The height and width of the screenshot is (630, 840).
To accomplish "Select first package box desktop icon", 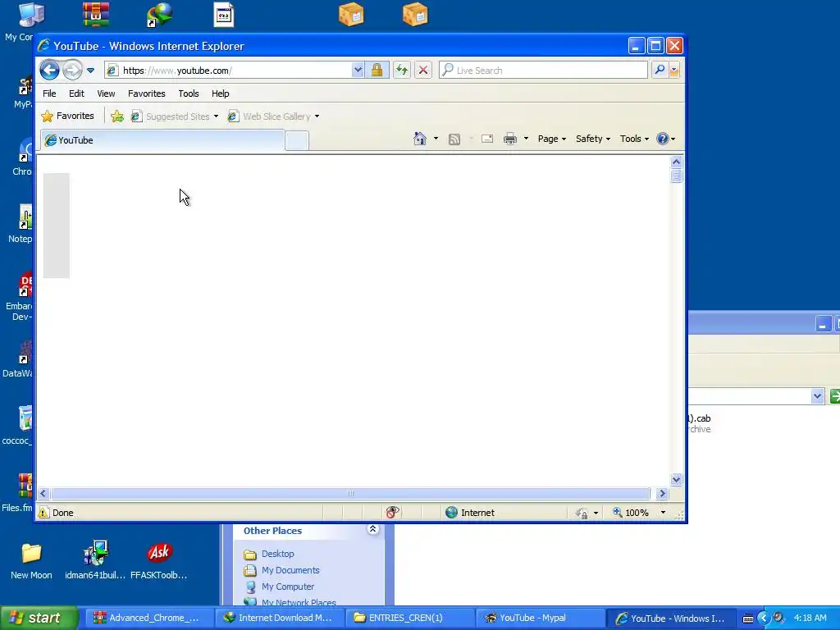I will (x=351, y=15).
